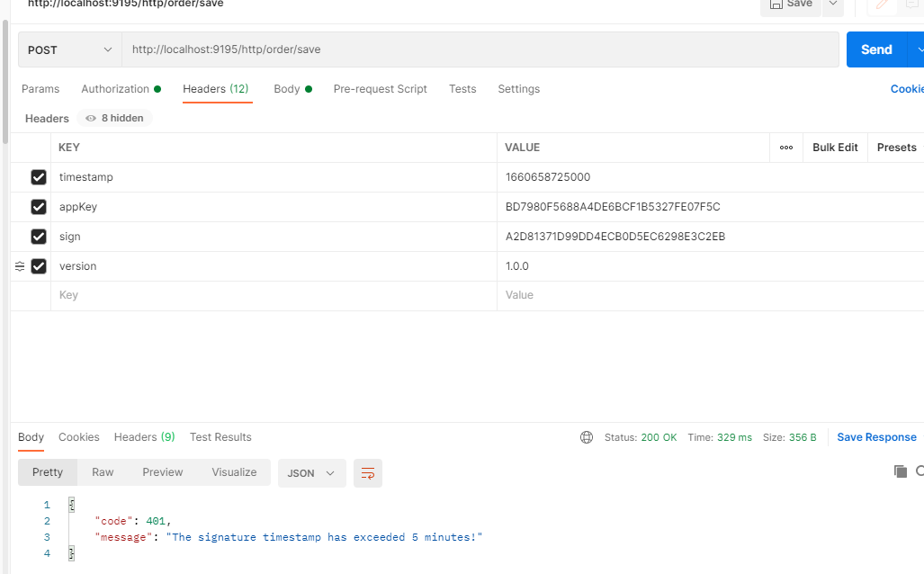Click the empty Key input field

point(274,295)
